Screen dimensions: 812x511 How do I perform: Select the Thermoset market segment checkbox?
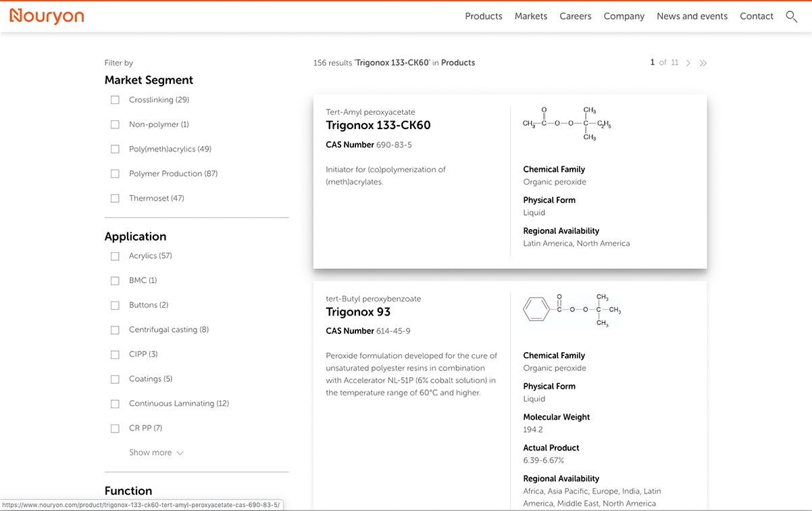coord(115,199)
